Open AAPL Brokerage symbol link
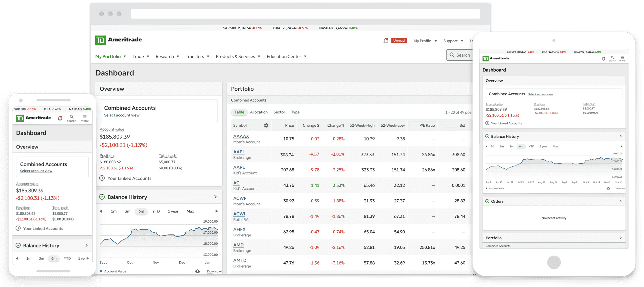Viewport: 644px width, 287px height. tap(239, 152)
